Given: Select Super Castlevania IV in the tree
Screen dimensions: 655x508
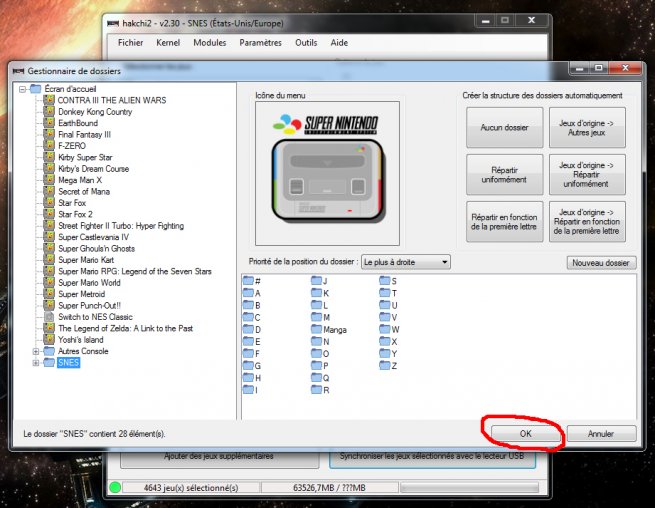Looking at the screenshot, I should (94, 237).
